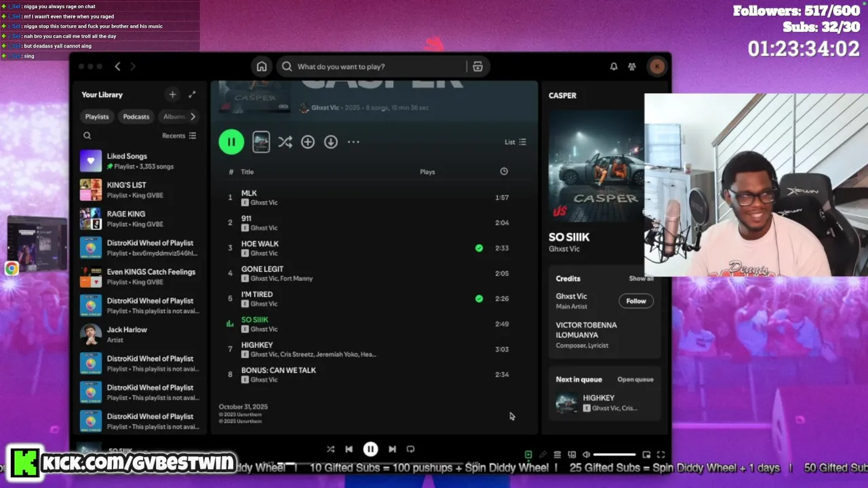
Task: Open Liked Songs playlist
Action: pyautogui.click(x=140, y=161)
